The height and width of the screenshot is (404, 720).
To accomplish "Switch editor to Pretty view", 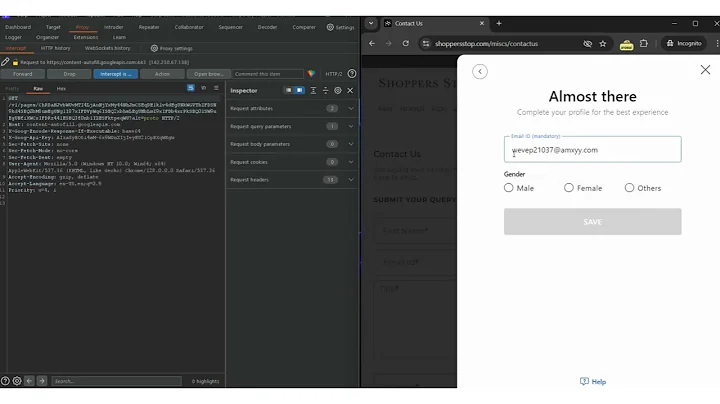I will point(12,89).
